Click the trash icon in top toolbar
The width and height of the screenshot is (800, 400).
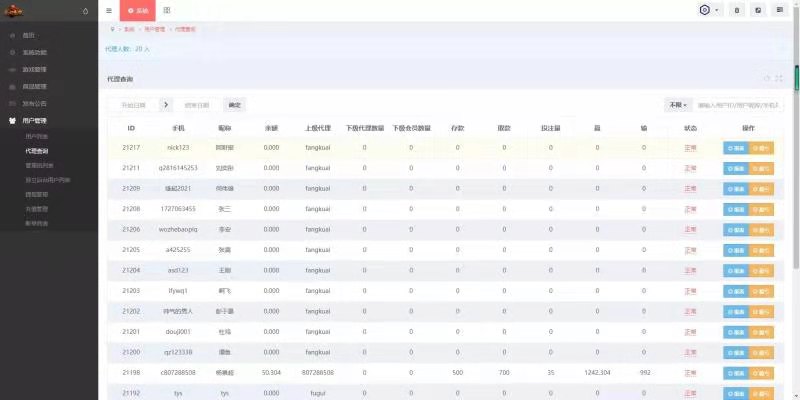(737, 10)
